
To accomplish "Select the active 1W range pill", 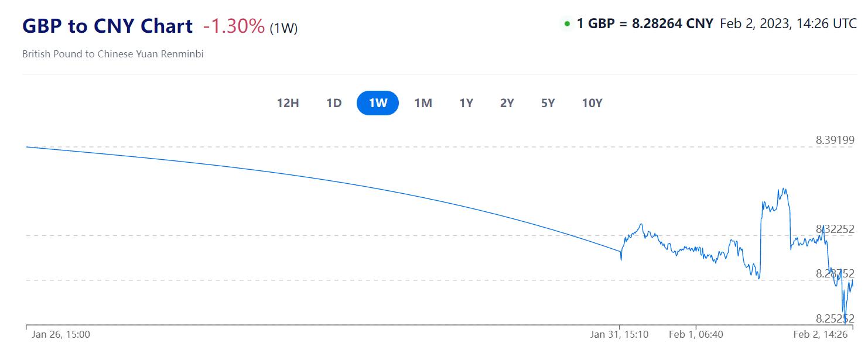I will click(378, 103).
